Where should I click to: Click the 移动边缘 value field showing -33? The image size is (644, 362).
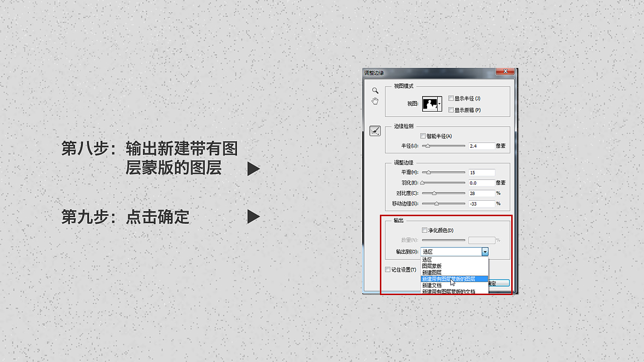pyautogui.click(x=481, y=204)
